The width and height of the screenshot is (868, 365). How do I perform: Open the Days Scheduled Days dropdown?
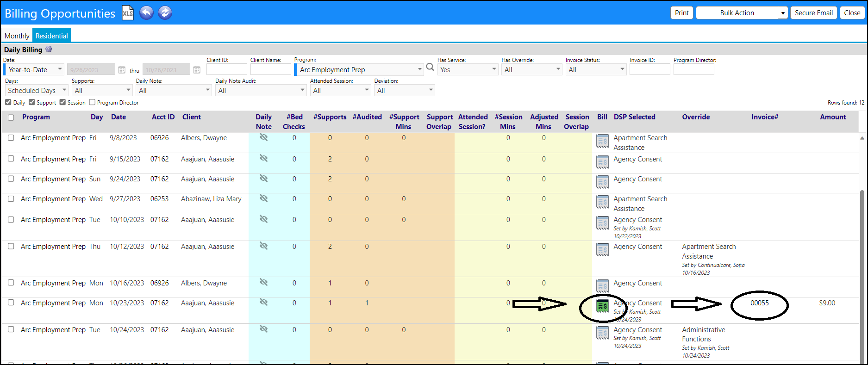click(x=37, y=90)
